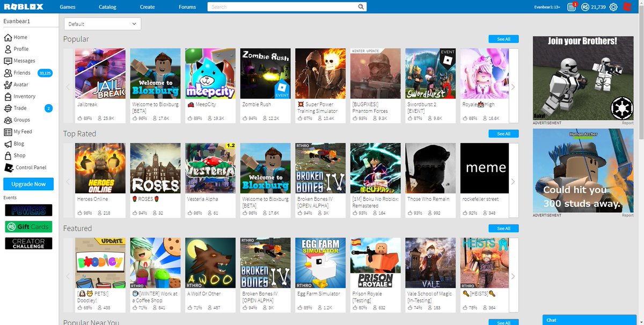Click the Join your Brothers ad image
Viewport: 644px width, 325px height.
coord(583,78)
